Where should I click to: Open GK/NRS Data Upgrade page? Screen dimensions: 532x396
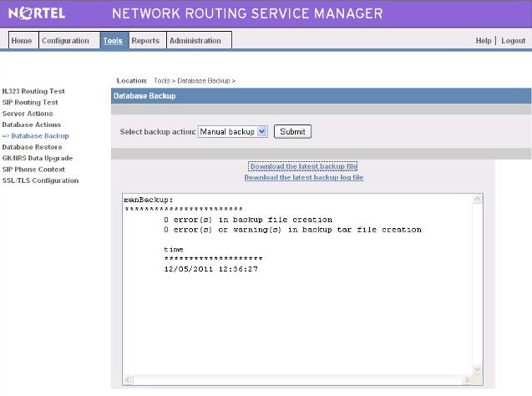tap(38, 158)
